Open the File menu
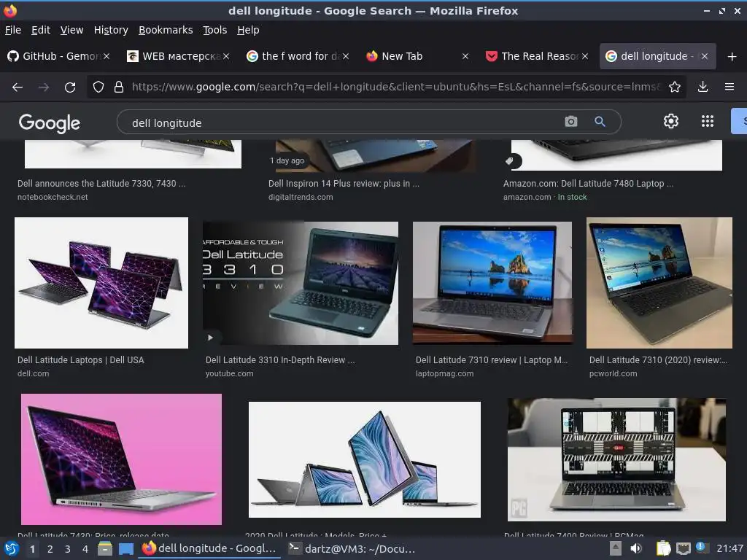 tap(13, 30)
